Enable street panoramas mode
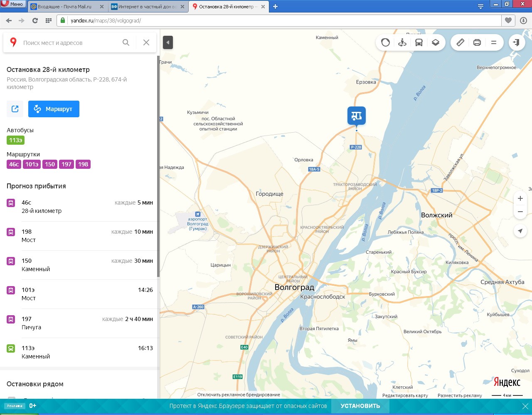This screenshot has width=532, height=415. click(x=402, y=42)
